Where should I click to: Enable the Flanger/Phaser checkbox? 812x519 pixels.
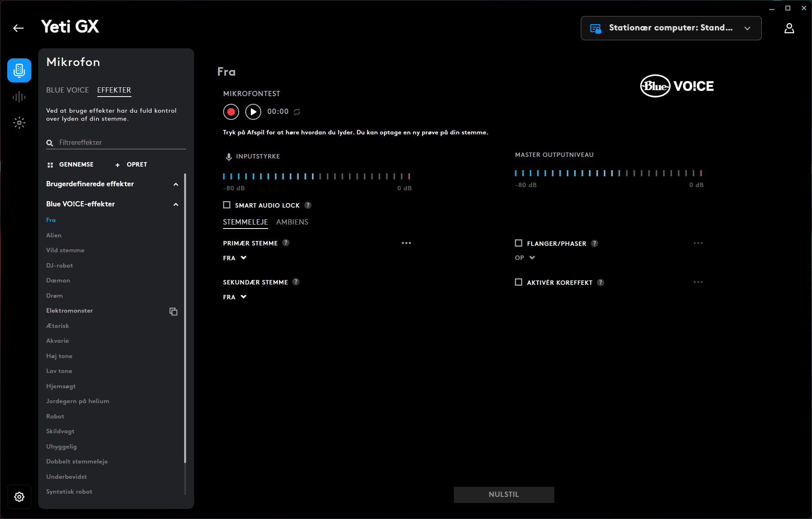[x=519, y=243]
